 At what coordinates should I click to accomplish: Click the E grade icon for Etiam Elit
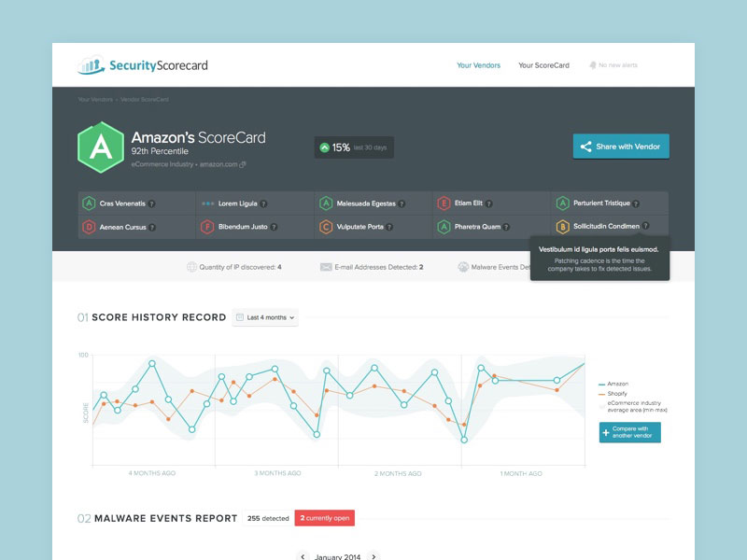point(444,203)
